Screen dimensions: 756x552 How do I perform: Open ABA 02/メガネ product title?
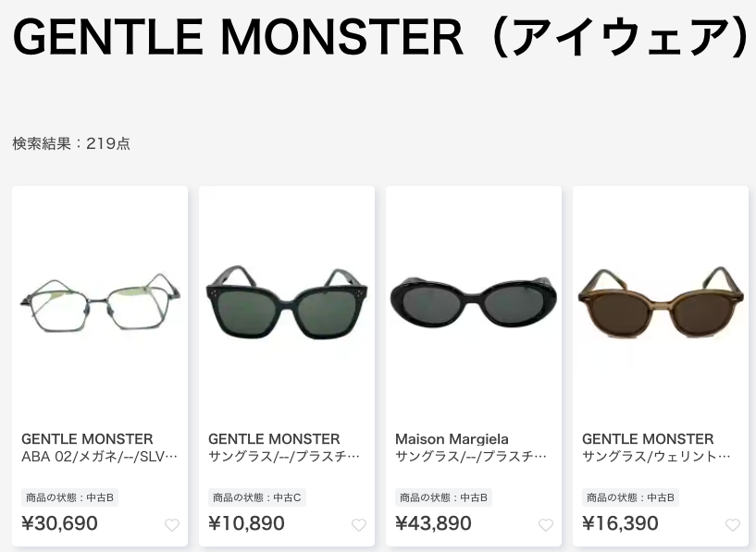point(99,456)
